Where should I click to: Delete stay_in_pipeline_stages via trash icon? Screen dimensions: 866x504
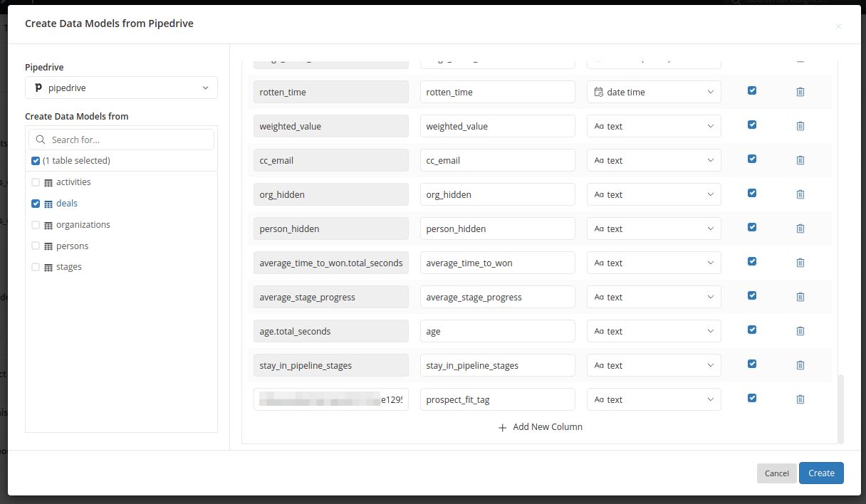(x=800, y=365)
